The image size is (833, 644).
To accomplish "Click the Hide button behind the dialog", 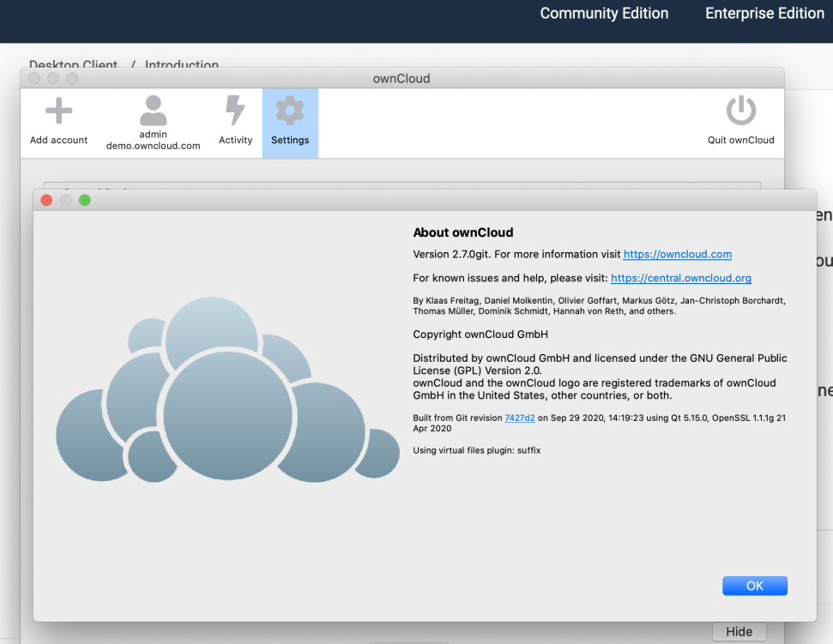I will [739, 631].
